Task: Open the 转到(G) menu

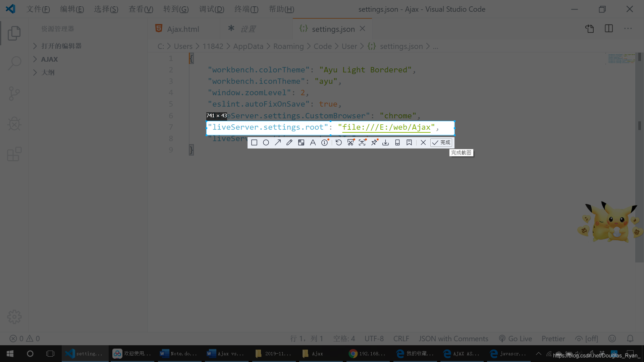Action: 176,9
